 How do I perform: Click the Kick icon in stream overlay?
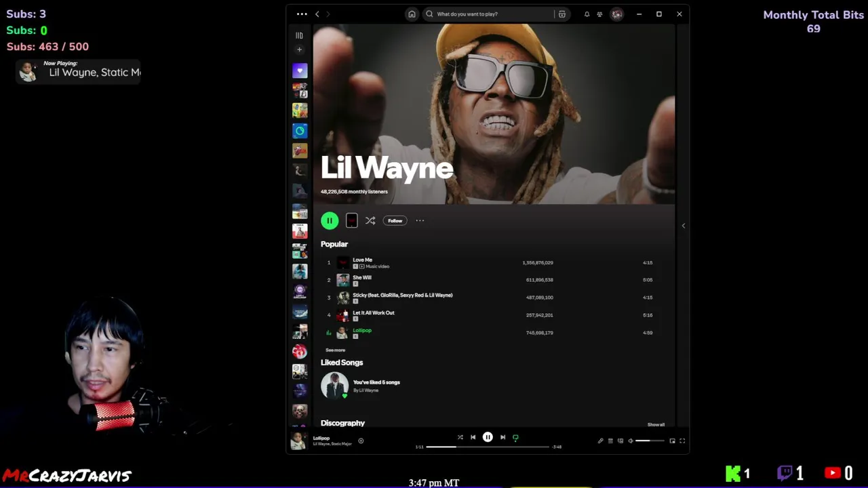pyautogui.click(x=733, y=473)
